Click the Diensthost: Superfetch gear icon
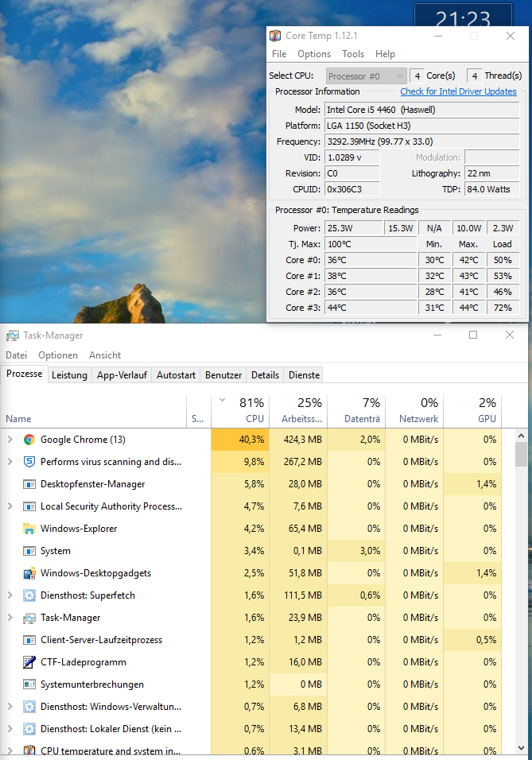532x760 pixels. click(x=29, y=595)
